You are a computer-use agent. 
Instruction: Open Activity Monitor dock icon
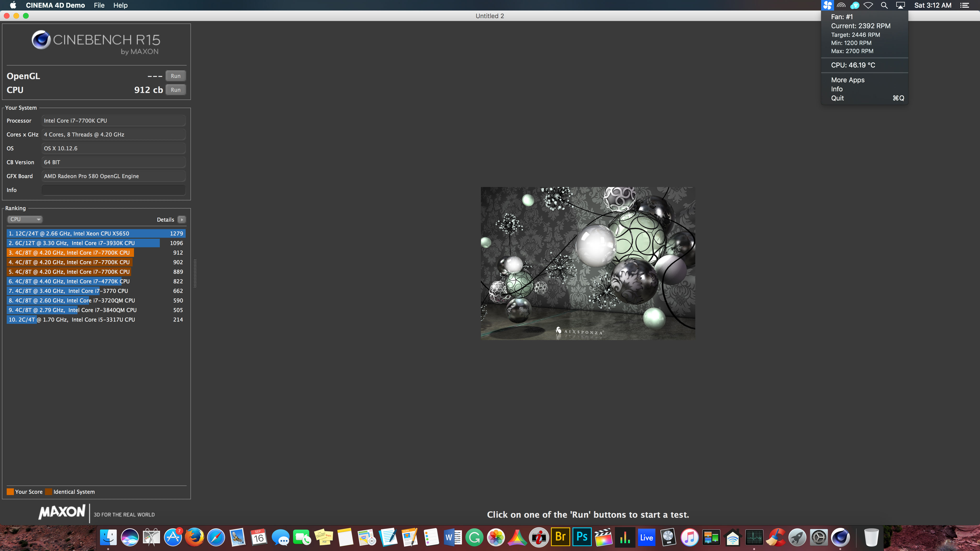click(754, 537)
